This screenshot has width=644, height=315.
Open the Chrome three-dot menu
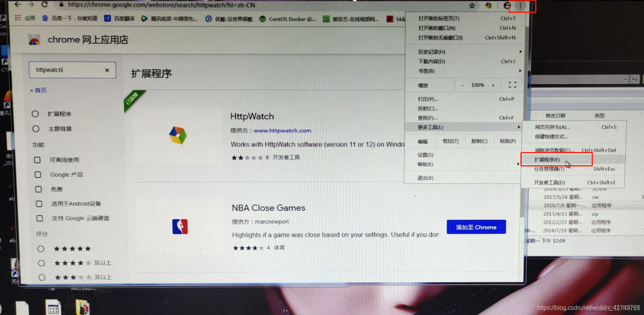[520, 6]
